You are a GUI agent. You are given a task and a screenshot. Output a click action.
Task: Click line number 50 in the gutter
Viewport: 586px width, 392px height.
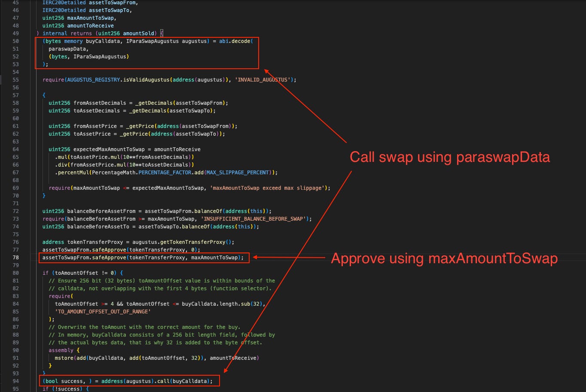tap(15, 41)
